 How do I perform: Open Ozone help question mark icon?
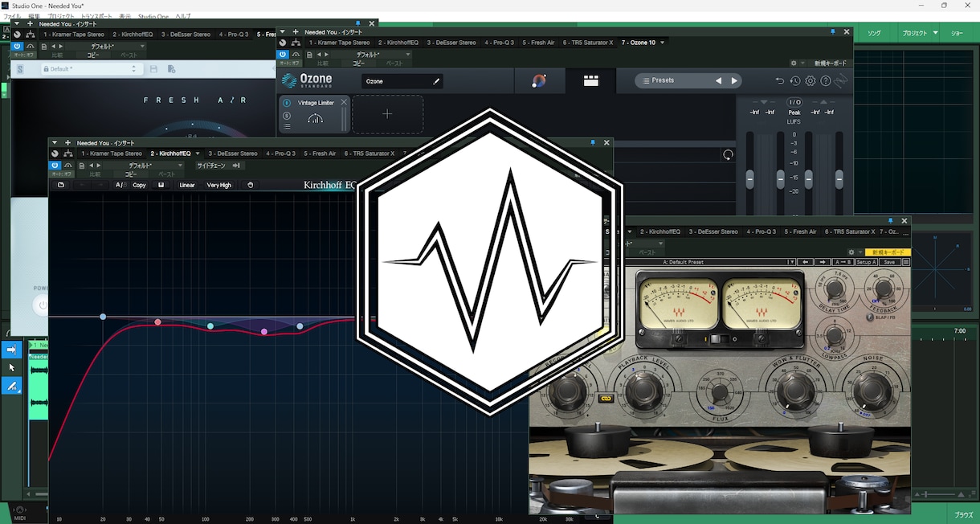[826, 81]
